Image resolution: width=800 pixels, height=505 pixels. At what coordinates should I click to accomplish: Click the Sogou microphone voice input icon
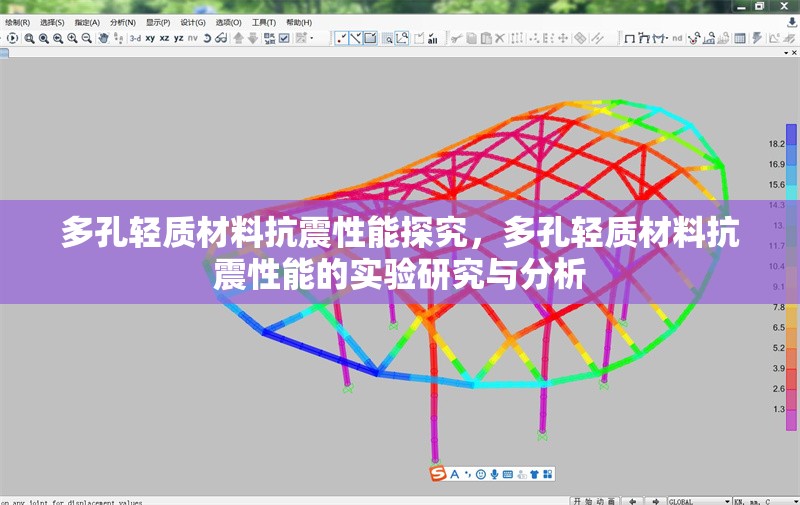click(x=494, y=474)
